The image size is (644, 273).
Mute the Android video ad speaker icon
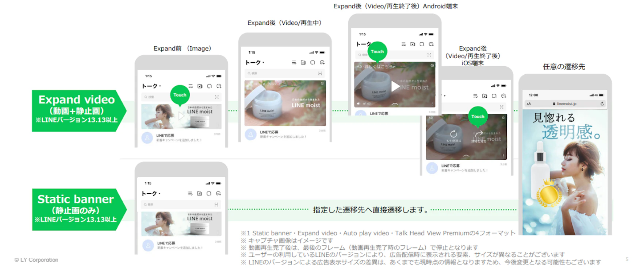point(359,104)
